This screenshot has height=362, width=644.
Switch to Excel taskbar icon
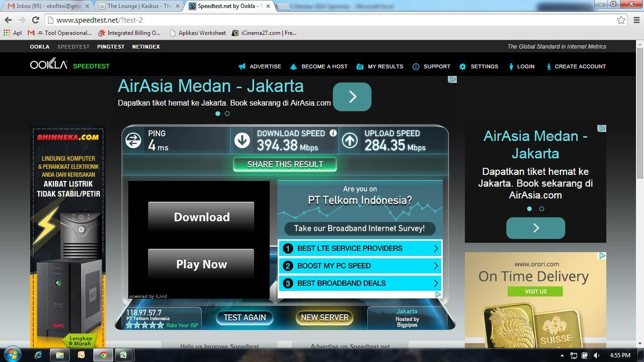tap(123, 355)
